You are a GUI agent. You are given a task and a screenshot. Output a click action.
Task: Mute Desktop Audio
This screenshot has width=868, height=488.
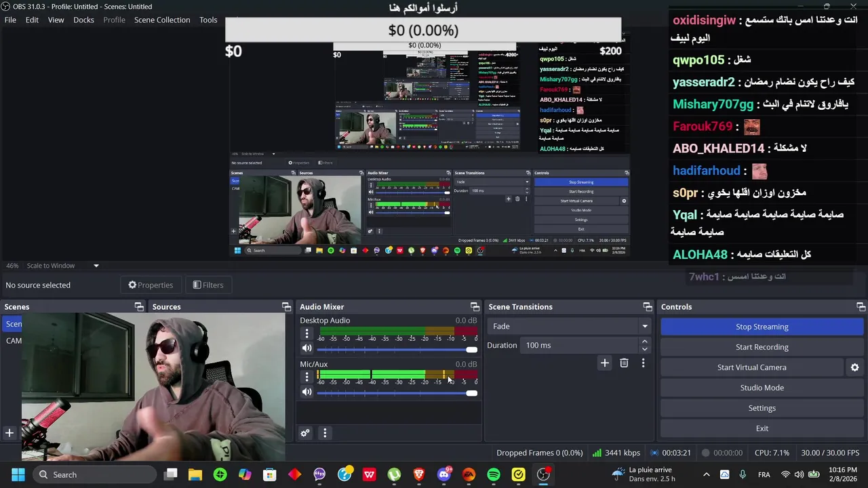(x=307, y=348)
